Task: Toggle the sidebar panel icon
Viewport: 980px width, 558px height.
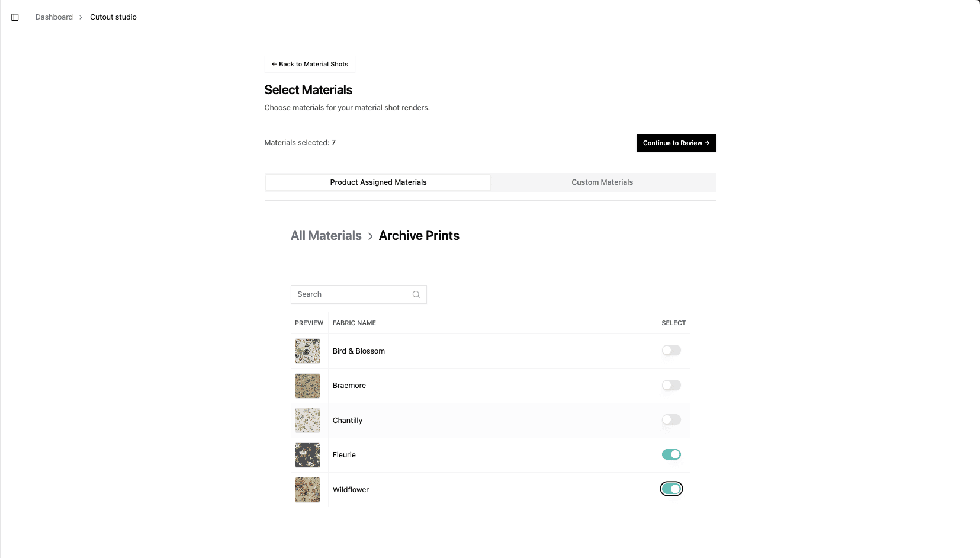Action: pyautogui.click(x=15, y=17)
